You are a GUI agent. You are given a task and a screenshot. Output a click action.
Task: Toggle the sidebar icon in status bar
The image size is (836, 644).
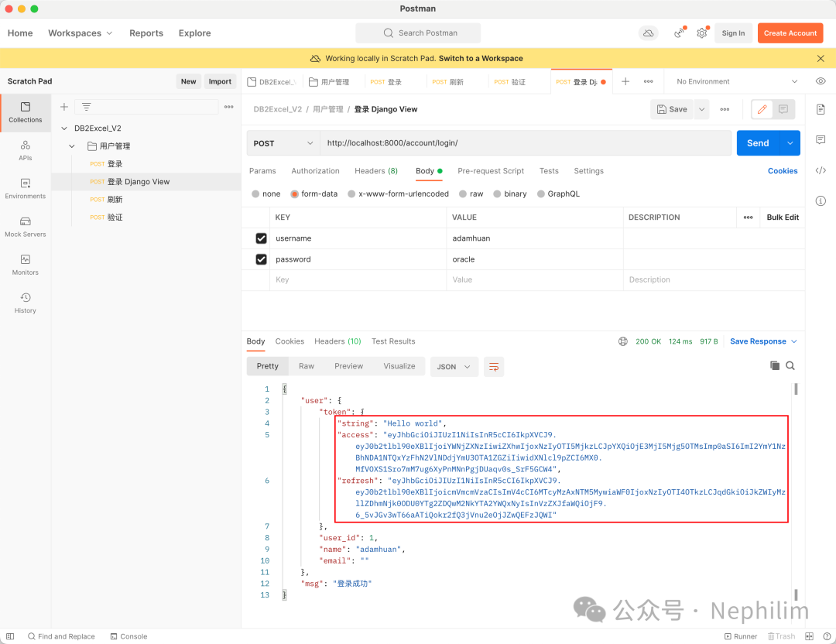(x=10, y=636)
